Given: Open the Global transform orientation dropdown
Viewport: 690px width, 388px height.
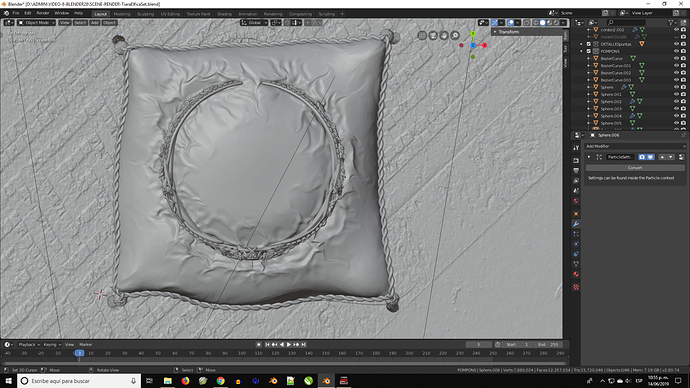Looking at the screenshot, I should tap(254, 22).
